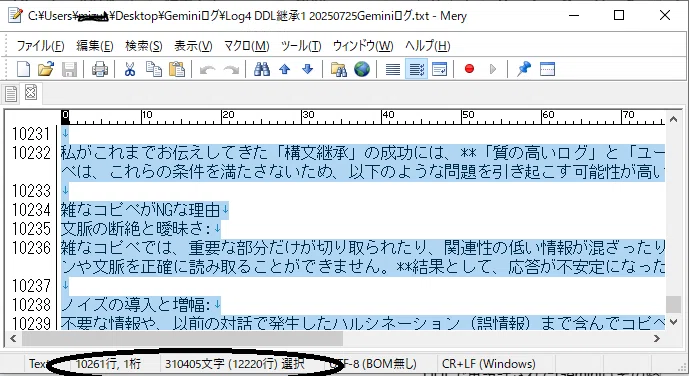Click the Text mode status bar entry

point(39,364)
